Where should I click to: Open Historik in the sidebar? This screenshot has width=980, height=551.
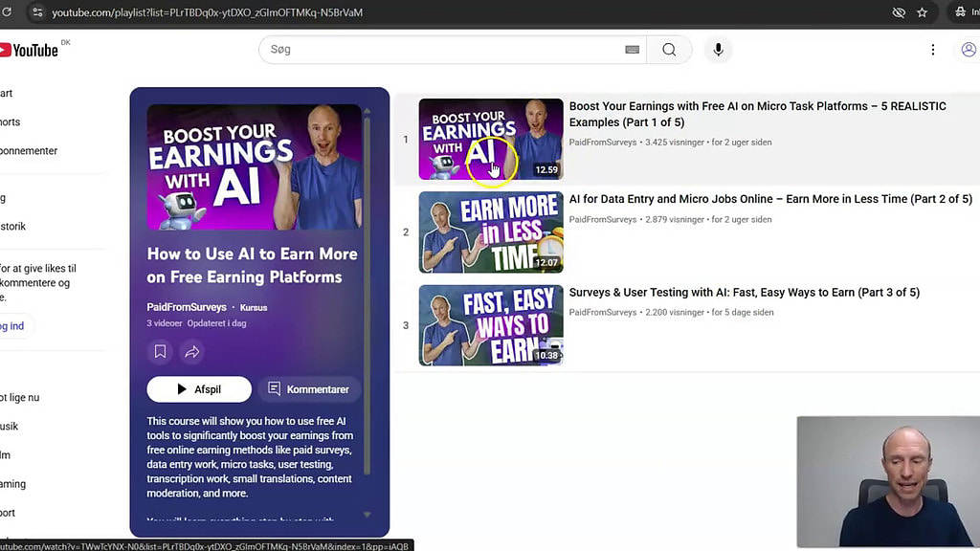click(x=13, y=226)
